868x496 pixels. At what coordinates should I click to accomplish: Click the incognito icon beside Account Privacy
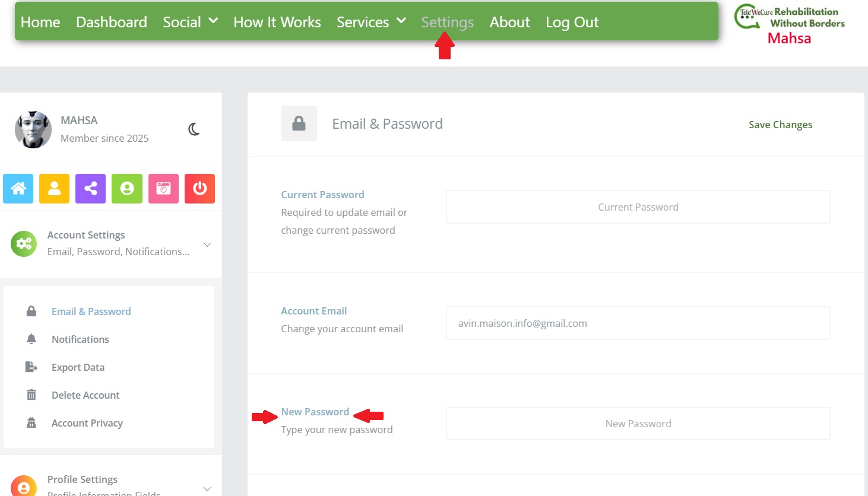[31, 423]
